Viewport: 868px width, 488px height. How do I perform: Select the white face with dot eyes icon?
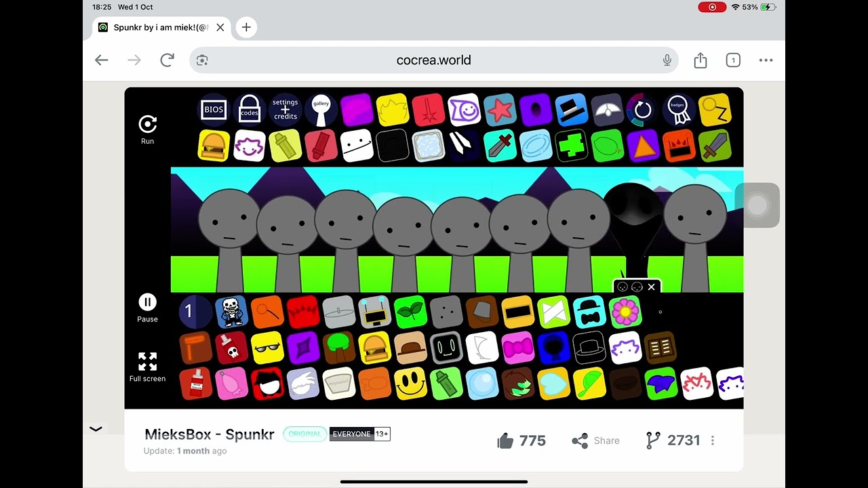point(357,146)
